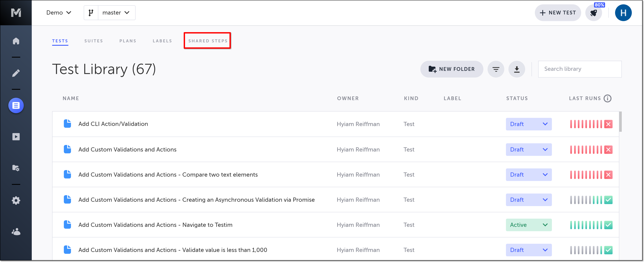Screen dimensions: 644x262
Task: Open status dropdown for Add CLI Action/Validation
Action: (529, 124)
